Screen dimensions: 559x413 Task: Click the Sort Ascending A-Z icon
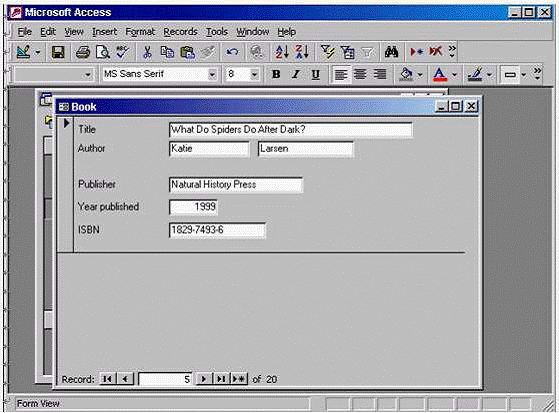pyautogui.click(x=282, y=52)
